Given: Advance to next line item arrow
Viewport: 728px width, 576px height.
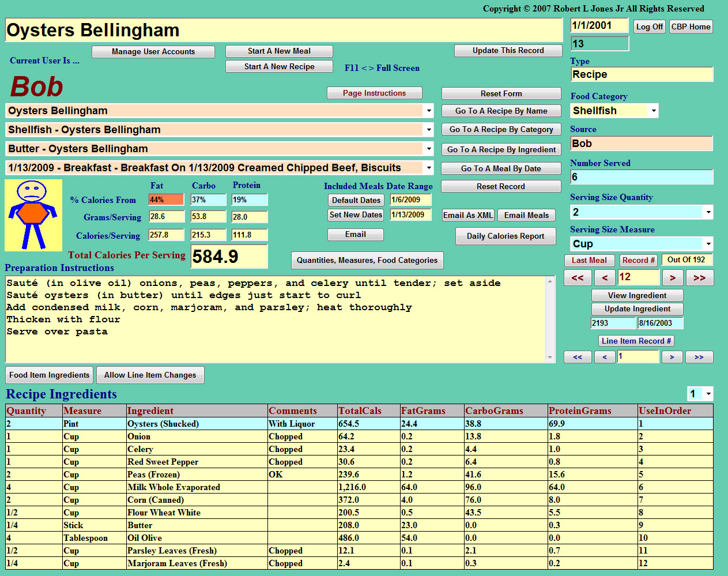Looking at the screenshot, I should 672,357.
